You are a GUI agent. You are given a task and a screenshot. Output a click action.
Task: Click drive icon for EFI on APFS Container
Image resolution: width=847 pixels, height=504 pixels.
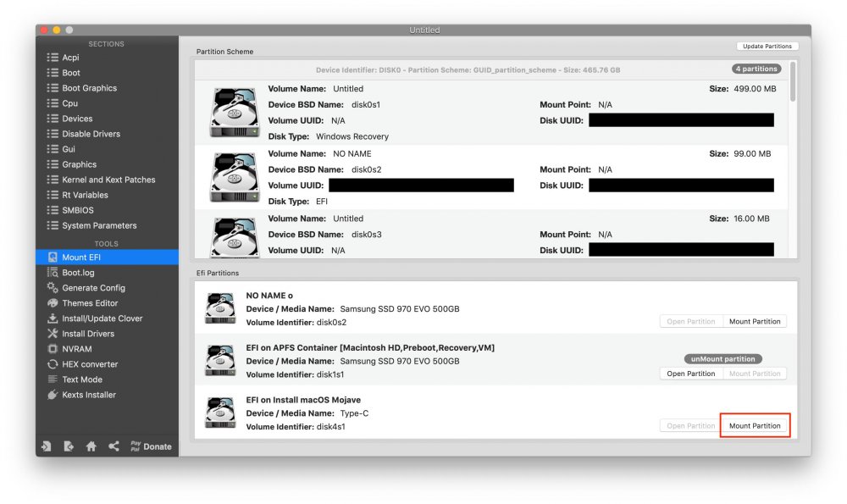[220, 360]
